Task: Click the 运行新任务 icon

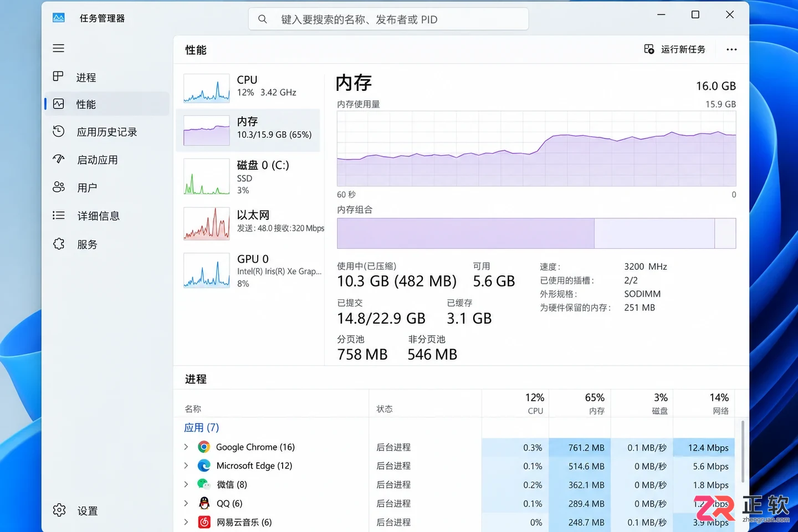Action: click(649, 49)
